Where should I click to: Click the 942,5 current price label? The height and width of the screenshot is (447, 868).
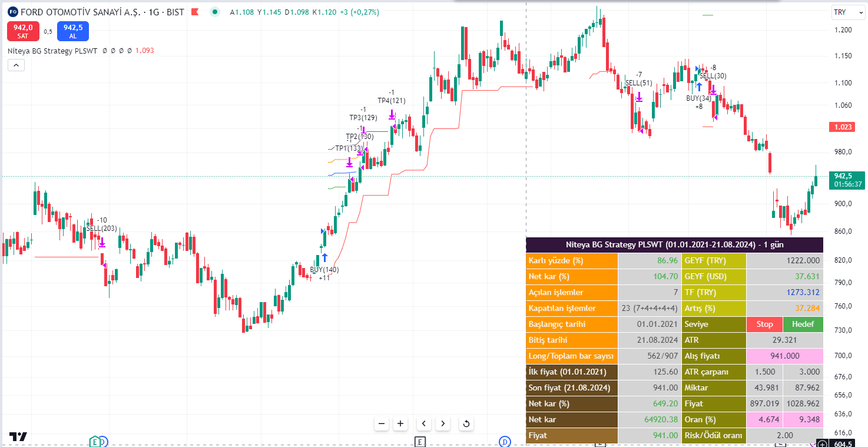[x=847, y=176]
